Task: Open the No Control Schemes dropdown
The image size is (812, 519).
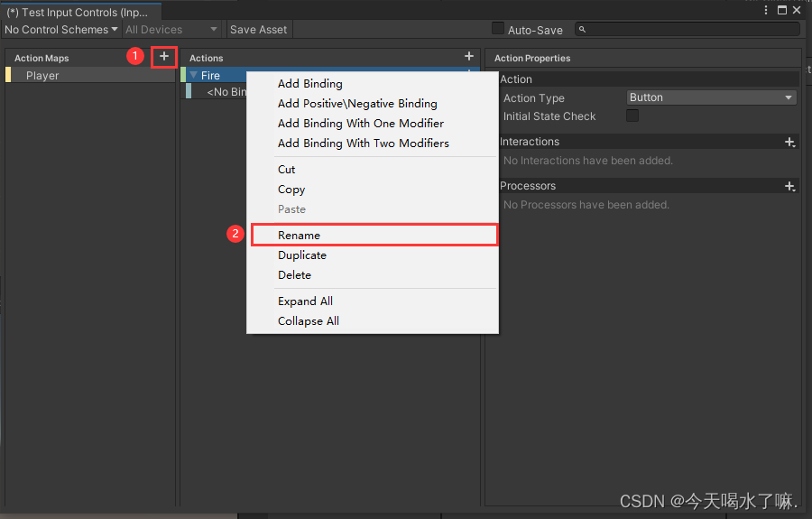Action: coord(60,30)
